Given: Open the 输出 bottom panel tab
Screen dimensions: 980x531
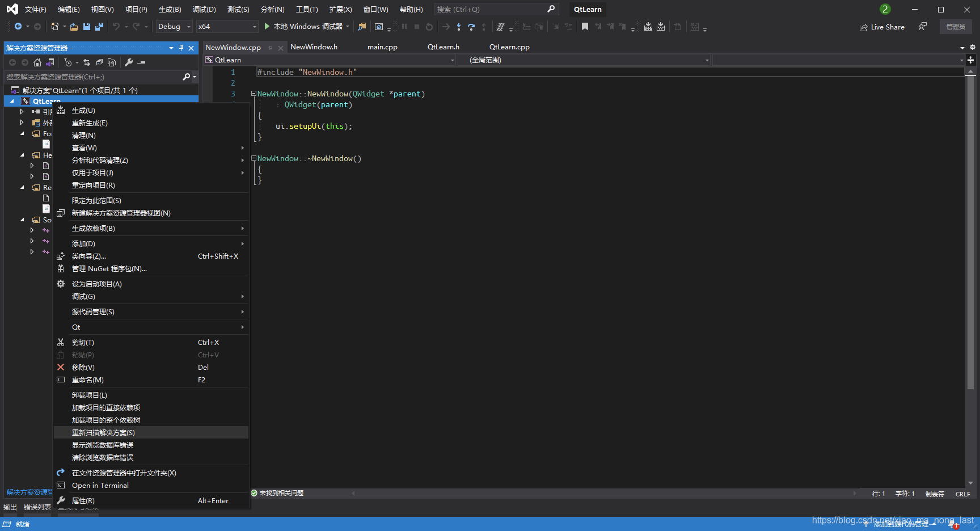Looking at the screenshot, I should pos(10,507).
